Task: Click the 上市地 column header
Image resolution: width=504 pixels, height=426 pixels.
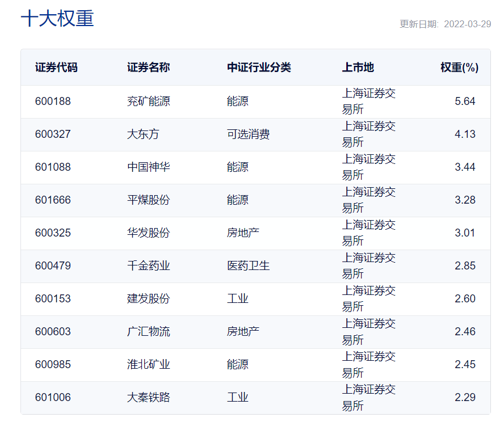Action: click(358, 68)
